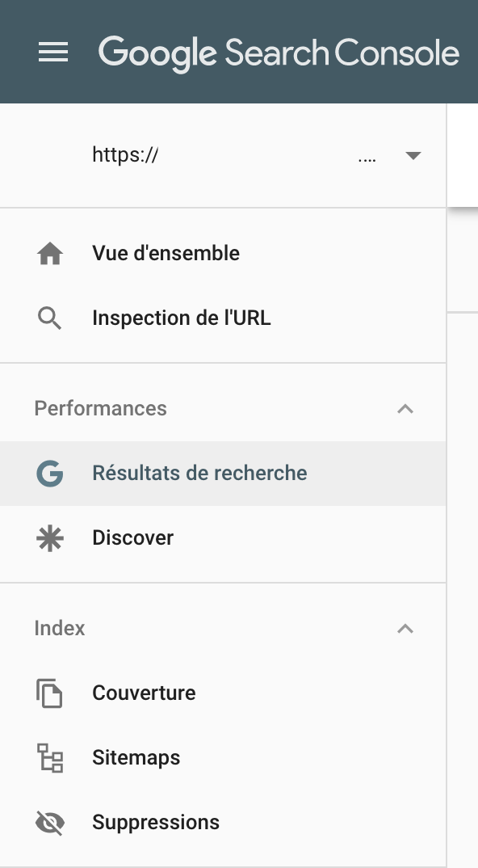Click the Discover asterisk icon
Viewport: 478px width, 868px height.
(50, 538)
